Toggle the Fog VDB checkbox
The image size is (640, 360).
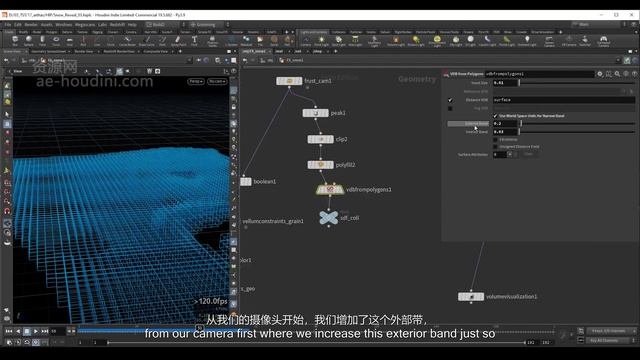[x=450, y=109]
